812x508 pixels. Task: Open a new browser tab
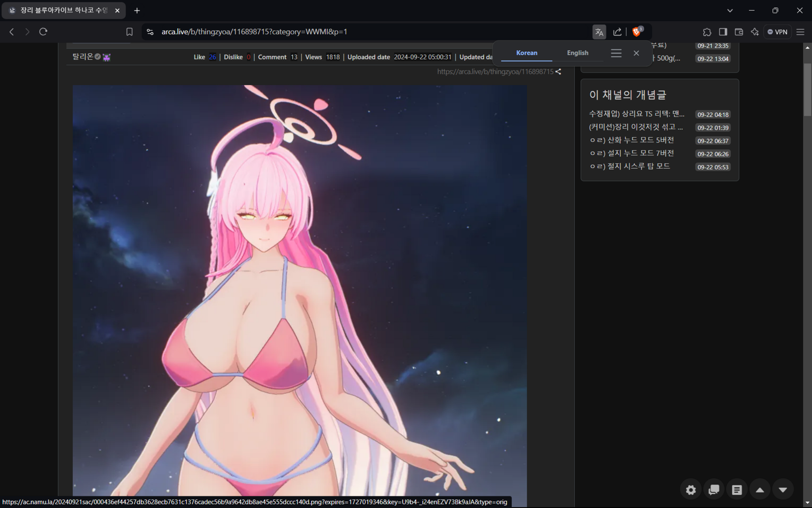137,10
